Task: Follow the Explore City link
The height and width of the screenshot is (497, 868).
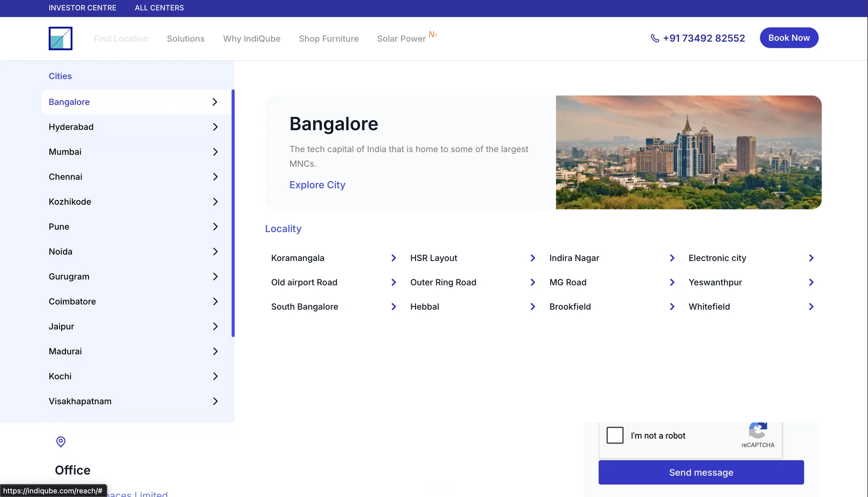Action: tap(317, 185)
